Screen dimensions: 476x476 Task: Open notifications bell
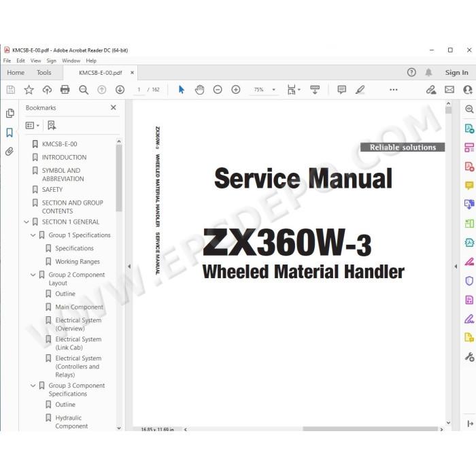pos(428,72)
